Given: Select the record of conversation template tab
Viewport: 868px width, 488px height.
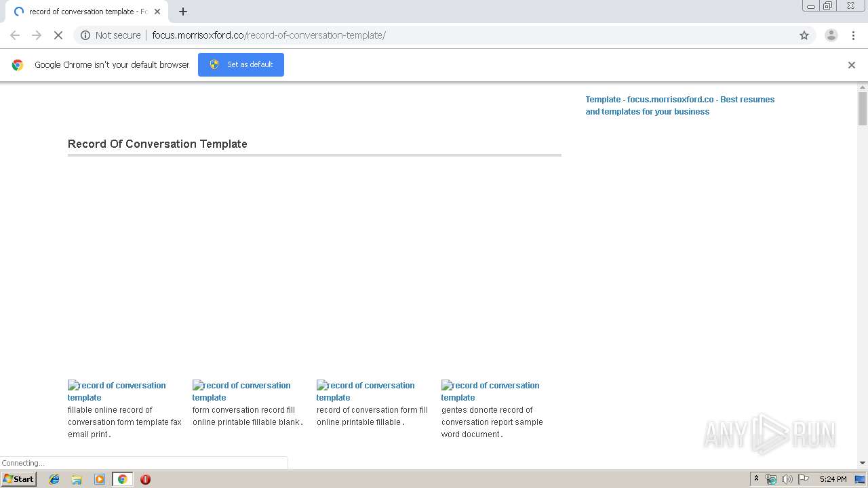Looking at the screenshot, I should [87, 12].
